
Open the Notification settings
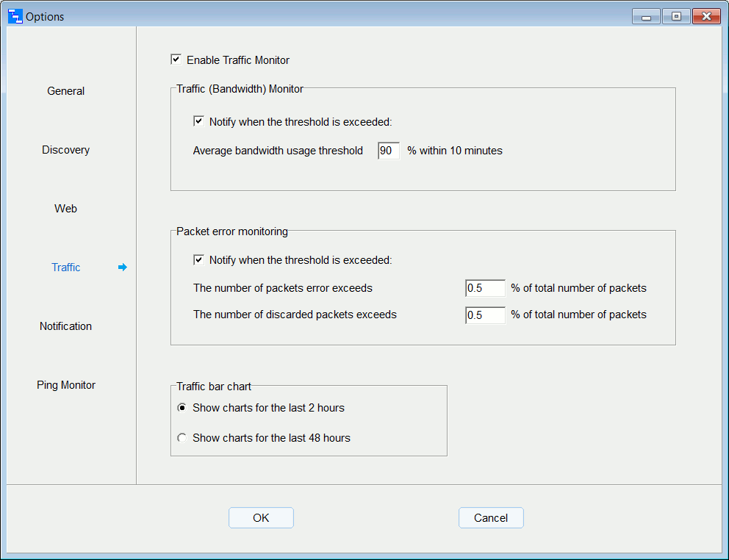pos(66,326)
